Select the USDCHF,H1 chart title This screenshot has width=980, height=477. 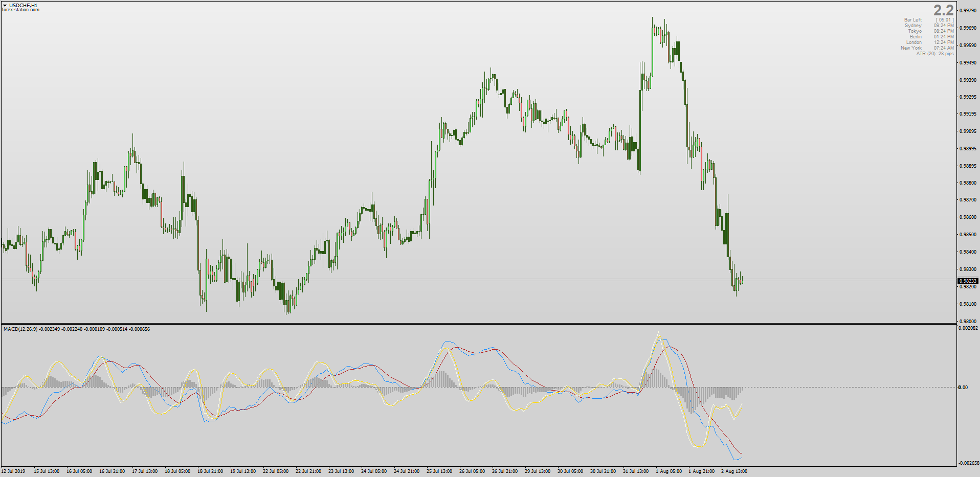[x=23, y=5]
